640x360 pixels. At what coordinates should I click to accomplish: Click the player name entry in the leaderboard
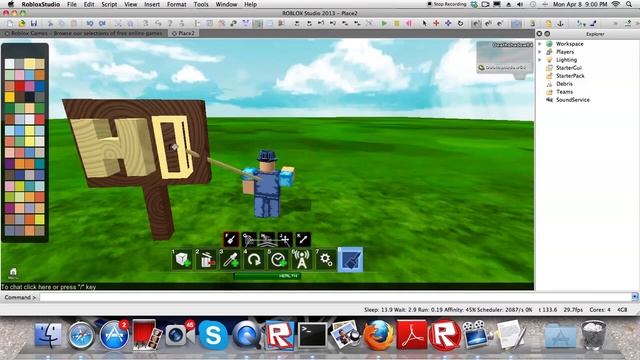pos(504,68)
